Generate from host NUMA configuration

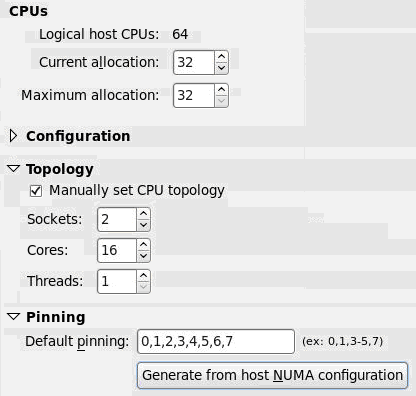272,375
